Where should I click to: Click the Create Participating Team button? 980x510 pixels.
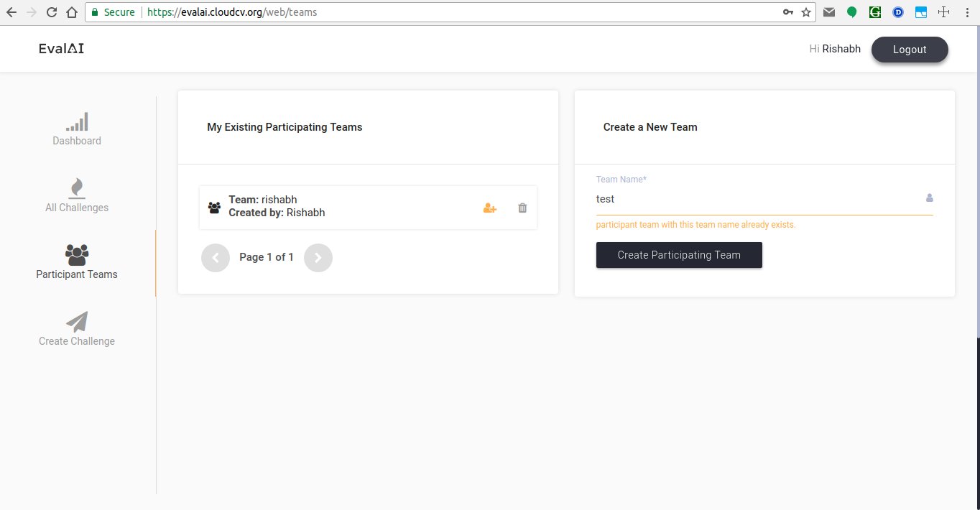pos(679,255)
